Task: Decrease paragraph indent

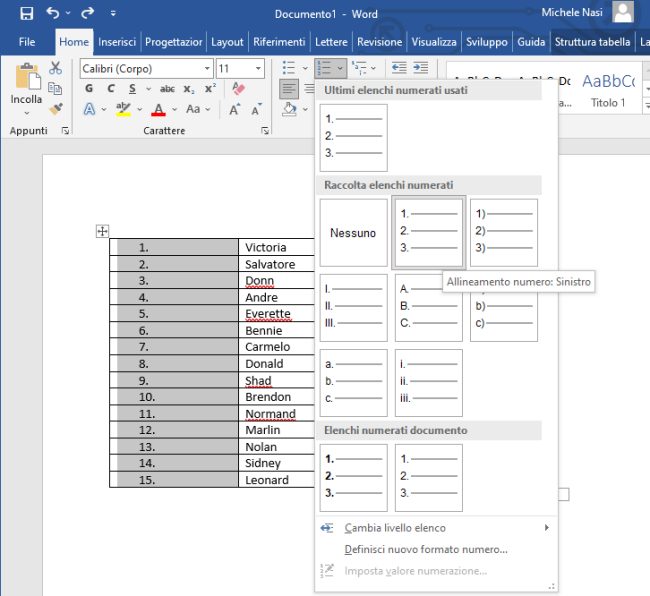Action: click(399, 68)
